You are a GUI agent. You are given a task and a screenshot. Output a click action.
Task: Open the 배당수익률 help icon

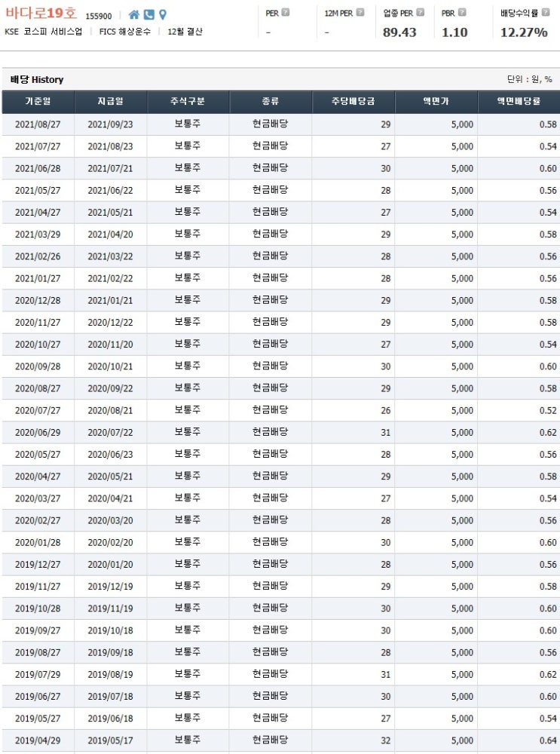pos(546,13)
